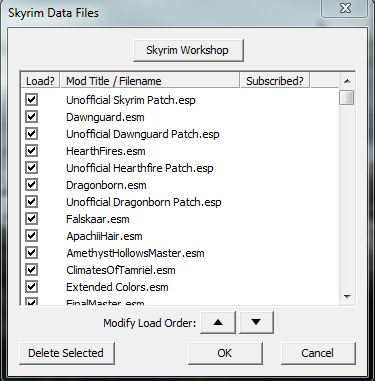Viewport: 375px width, 381px height.
Task: Disable Unofficial Hearthfire Patch.esp checkbox
Action: coord(31,167)
